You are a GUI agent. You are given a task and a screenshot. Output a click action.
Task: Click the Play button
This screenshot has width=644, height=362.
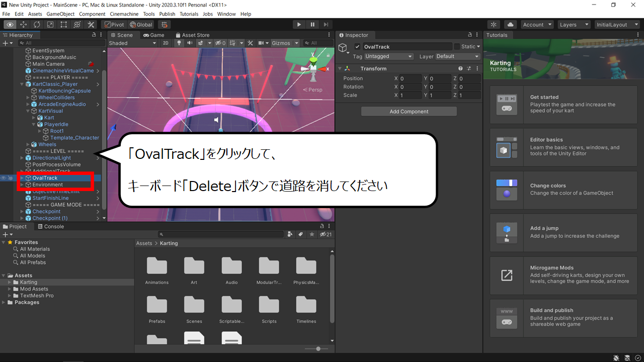point(299,25)
